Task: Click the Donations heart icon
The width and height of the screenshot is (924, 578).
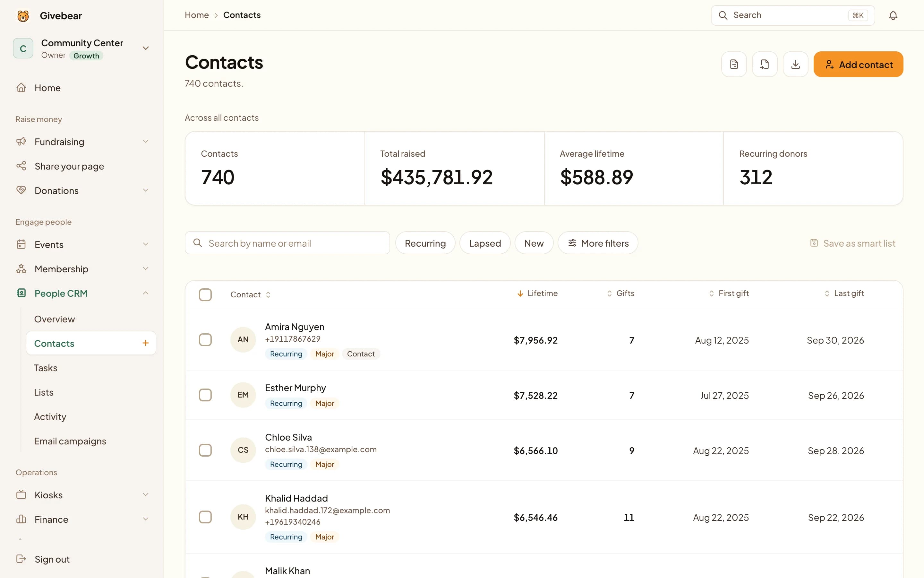Action: pos(21,190)
